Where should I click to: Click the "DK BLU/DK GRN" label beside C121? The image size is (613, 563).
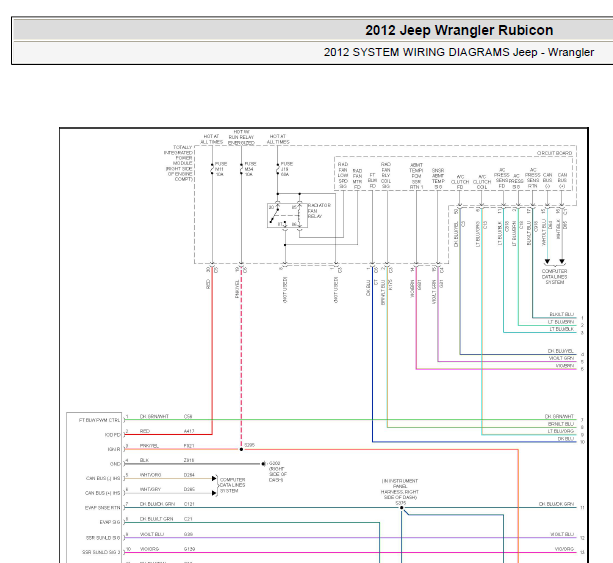(157, 504)
